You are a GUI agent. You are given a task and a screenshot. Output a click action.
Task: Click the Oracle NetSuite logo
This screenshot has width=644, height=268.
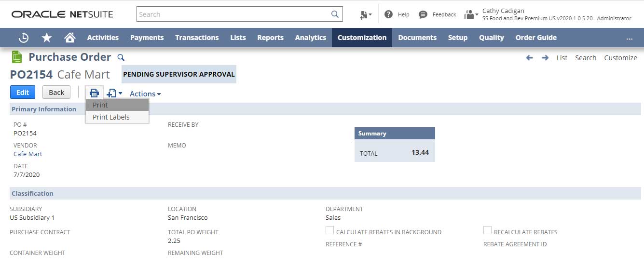62,14
